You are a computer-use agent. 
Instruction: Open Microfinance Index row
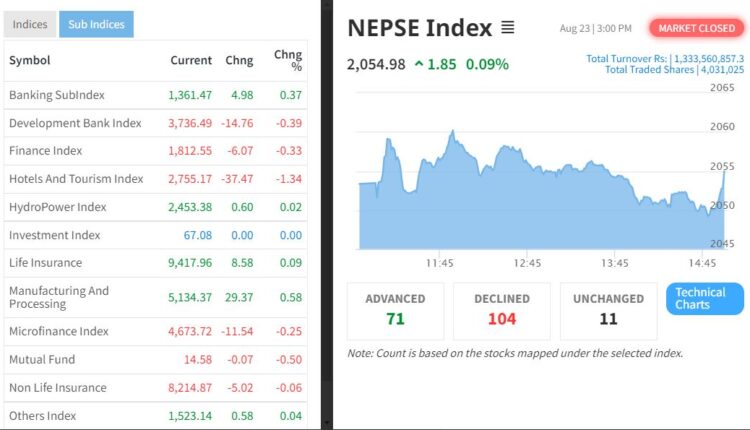point(59,331)
